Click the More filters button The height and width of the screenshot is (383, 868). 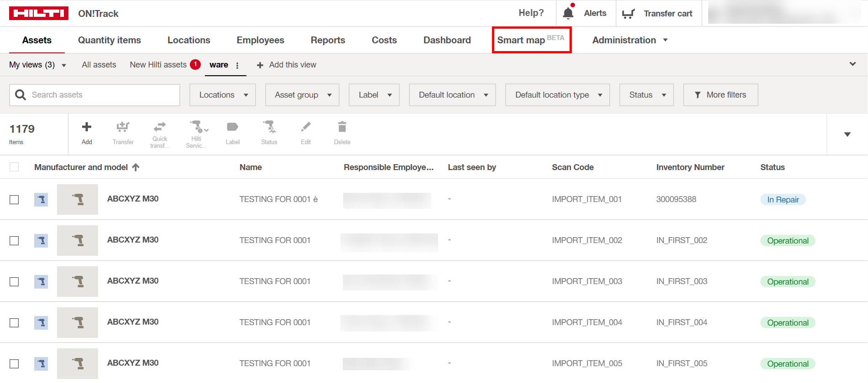click(720, 95)
